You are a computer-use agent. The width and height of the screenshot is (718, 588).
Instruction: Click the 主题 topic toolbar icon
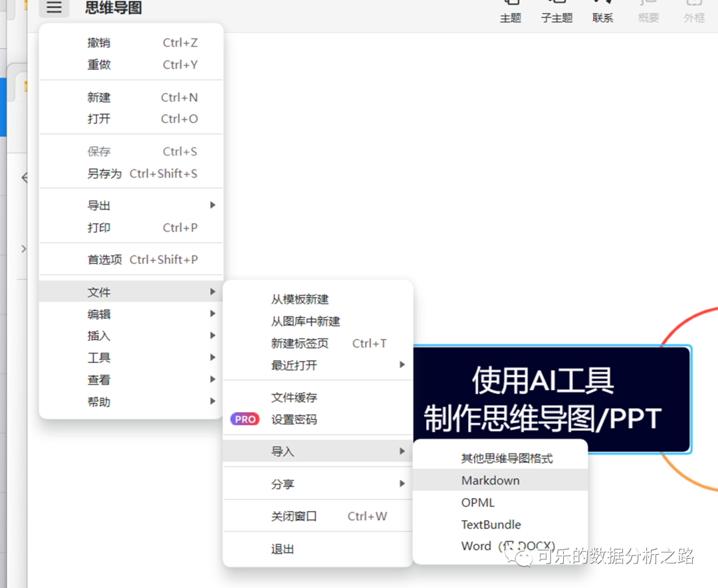[510, 12]
